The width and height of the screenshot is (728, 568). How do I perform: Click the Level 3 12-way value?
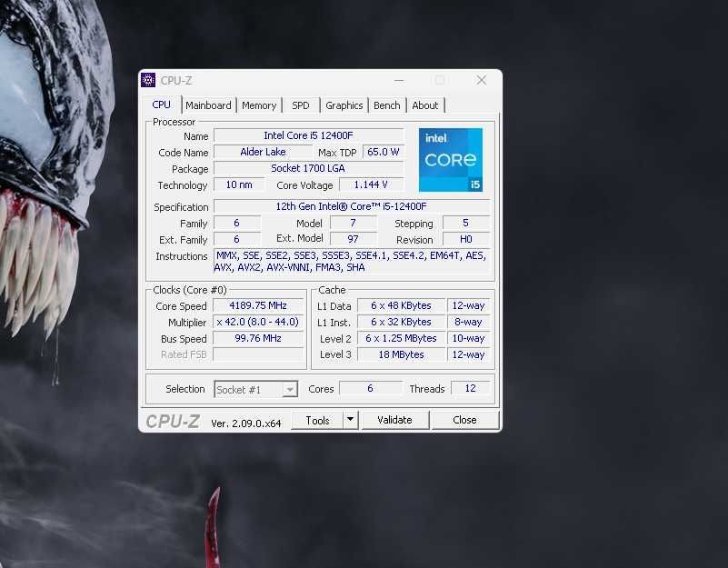[468, 354]
